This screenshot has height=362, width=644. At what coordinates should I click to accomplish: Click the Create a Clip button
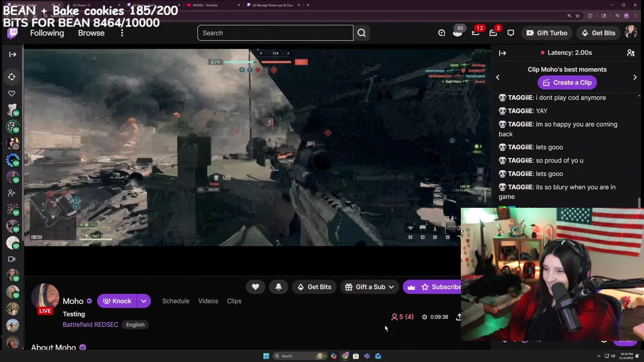point(567,82)
